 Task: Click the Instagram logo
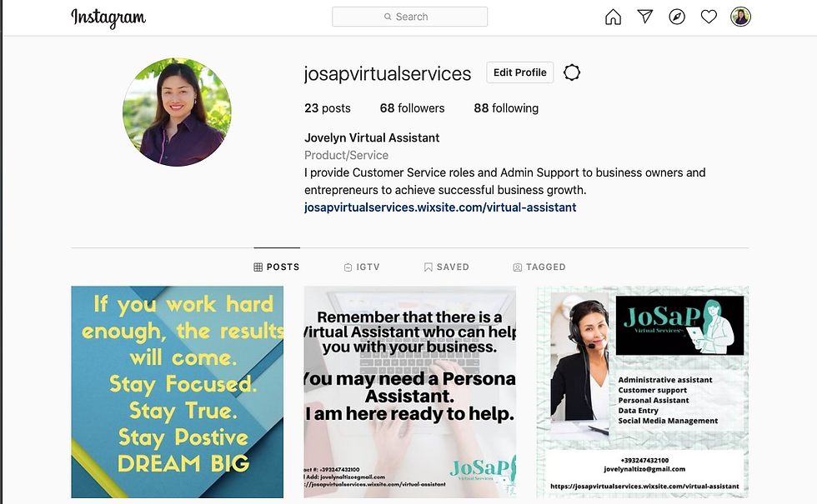tap(108, 17)
